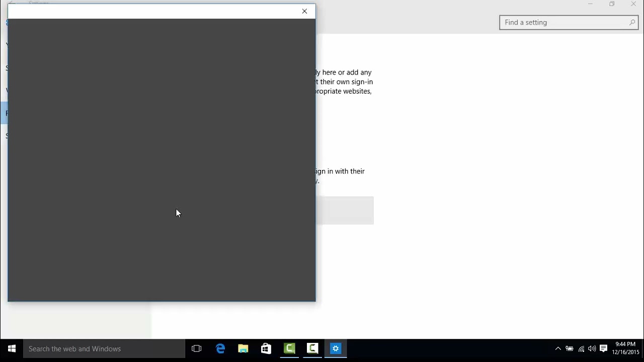Open the Wi-Fi network tray icon

(x=581, y=348)
